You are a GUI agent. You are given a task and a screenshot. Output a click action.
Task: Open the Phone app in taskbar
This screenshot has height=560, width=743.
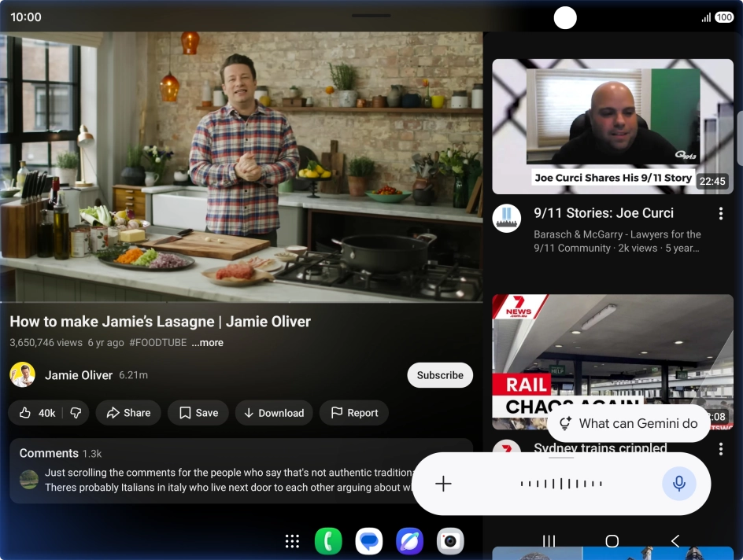[328, 541]
